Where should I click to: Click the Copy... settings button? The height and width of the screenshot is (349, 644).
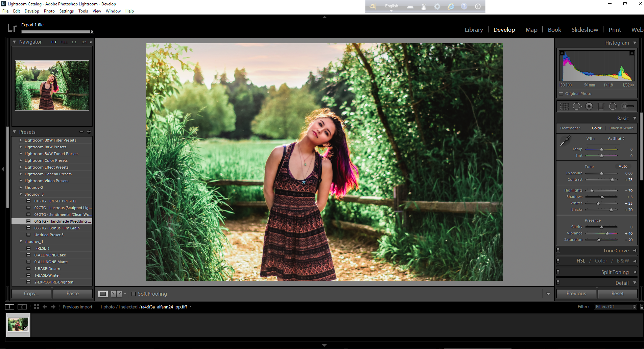pyautogui.click(x=31, y=294)
